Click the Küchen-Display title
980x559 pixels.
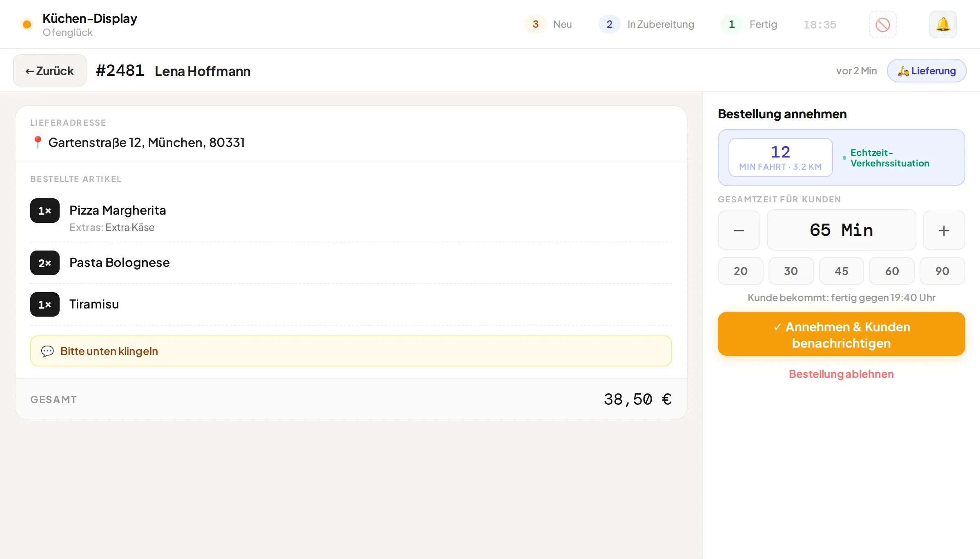coord(90,18)
